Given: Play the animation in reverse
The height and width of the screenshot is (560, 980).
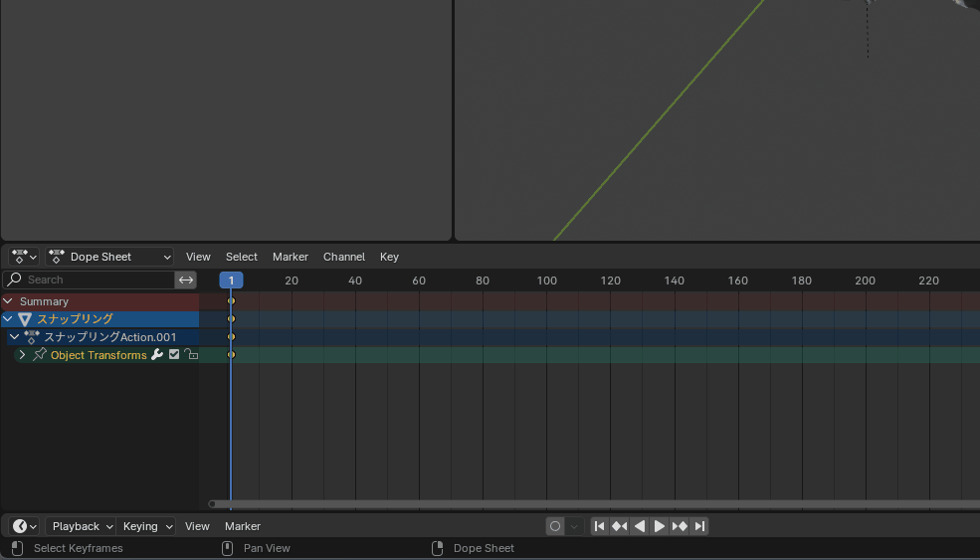Looking at the screenshot, I should [x=640, y=526].
